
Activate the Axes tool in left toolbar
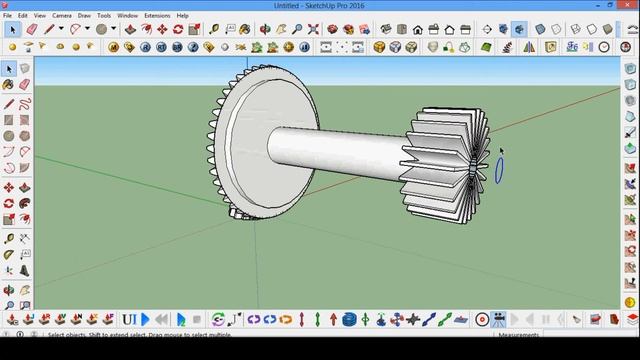click(x=9, y=271)
